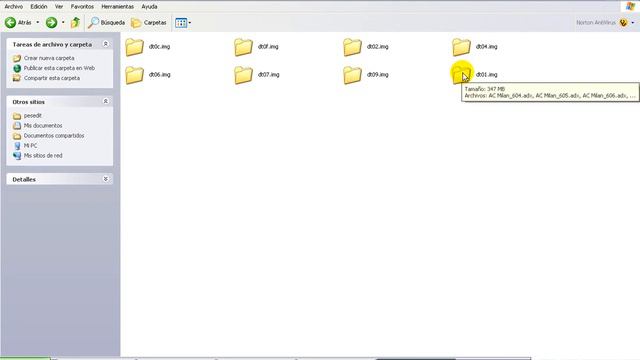
Task: Click Compartir esta carpeta link
Action: 52,78
